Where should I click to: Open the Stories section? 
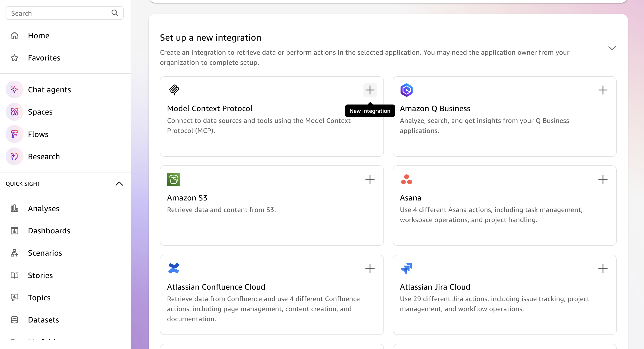pyautogui.click(x=40, y=275)
